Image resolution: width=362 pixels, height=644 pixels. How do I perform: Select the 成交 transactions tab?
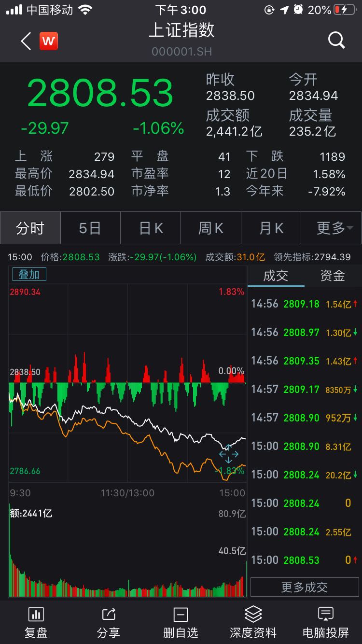(x=276, y=276)
